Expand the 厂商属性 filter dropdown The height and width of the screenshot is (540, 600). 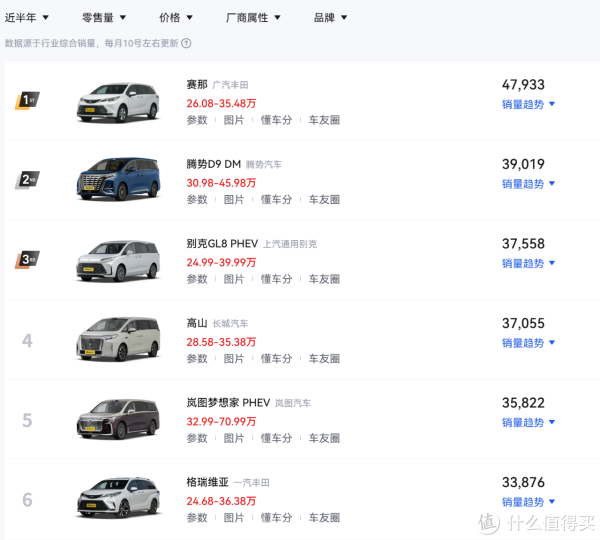point(253,18)
